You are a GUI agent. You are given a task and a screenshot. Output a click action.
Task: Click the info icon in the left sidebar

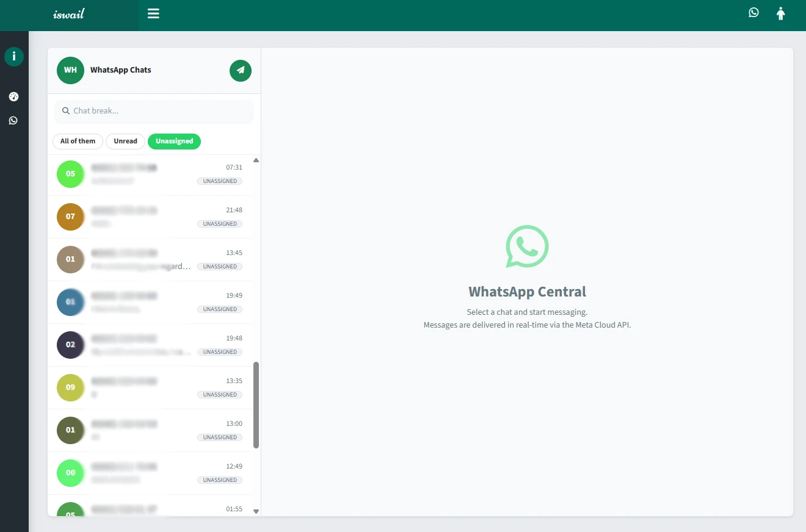point(13,56)
